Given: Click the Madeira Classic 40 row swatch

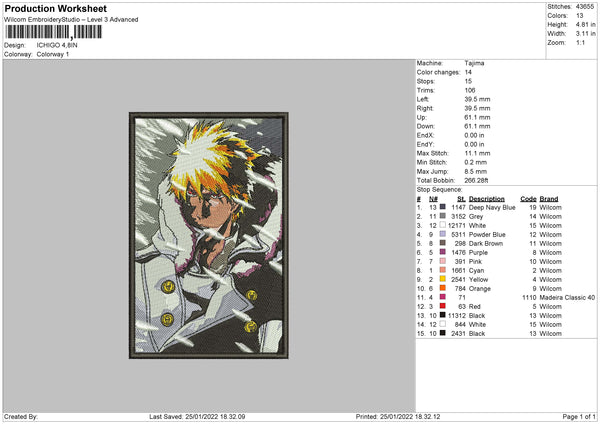Looking at the screenshot, I should pyautogui.click(x=443, y=297).
